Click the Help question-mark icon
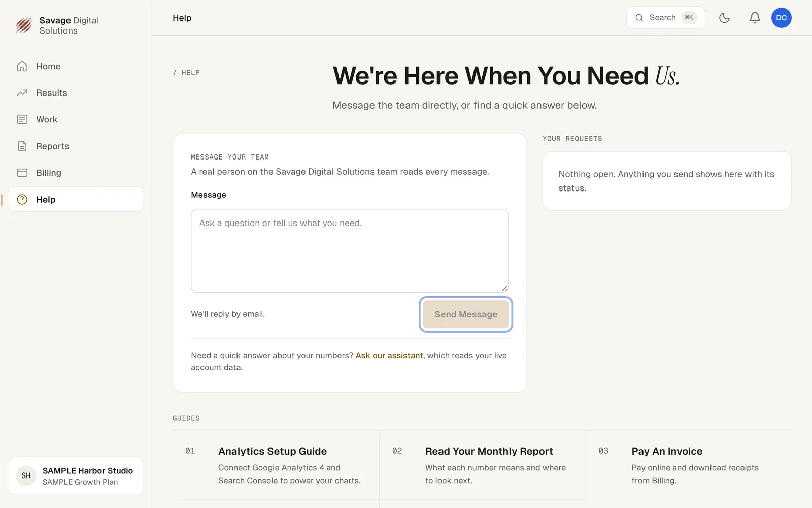 22,200
